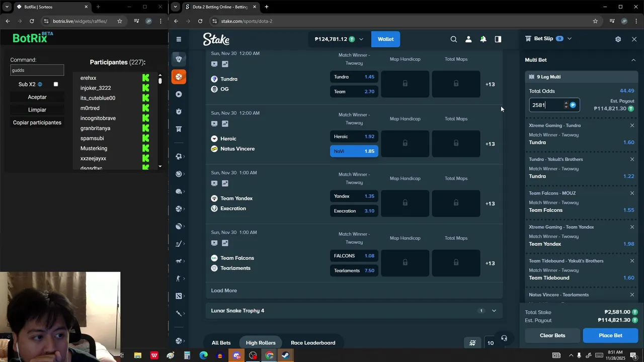Open a new tab in the Stake browser window

click(x=267, y=7)
